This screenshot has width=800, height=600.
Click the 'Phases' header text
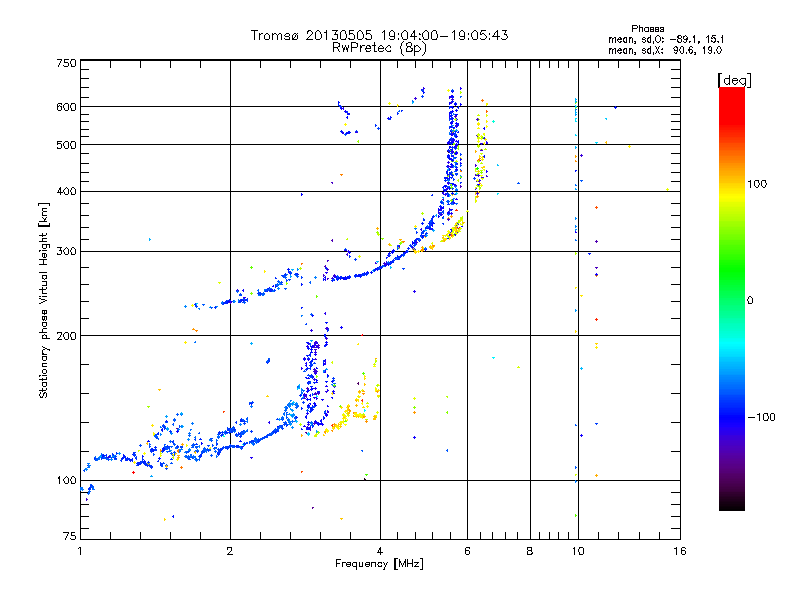(x=647, y=29)
